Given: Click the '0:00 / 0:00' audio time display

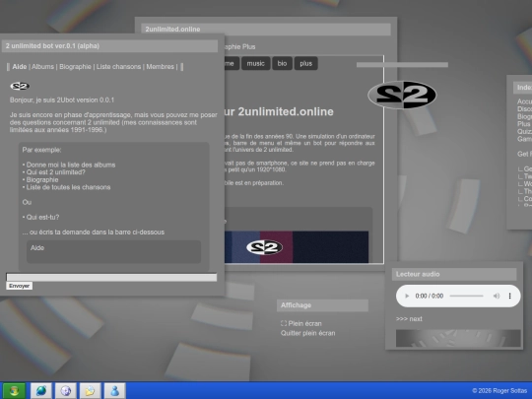Looking at the screenshot, I should [x=430, y=296].
